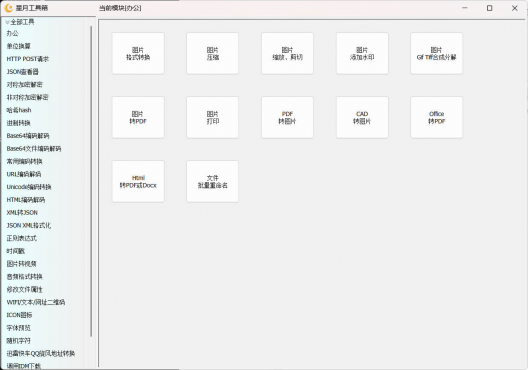528x370 pixels.
Task: Open Unicode编码转换 in the sidebar
Action: click(x=29, y=187)
